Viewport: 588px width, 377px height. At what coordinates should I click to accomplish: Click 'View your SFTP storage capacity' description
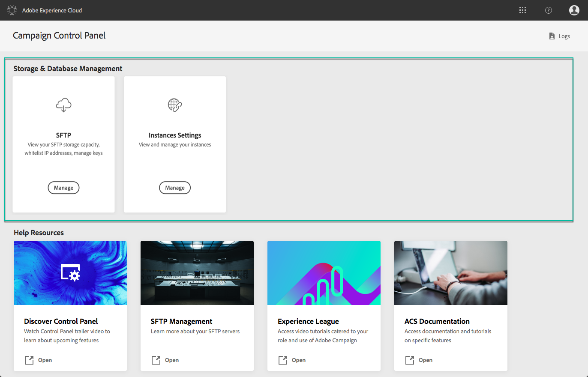pos(63,149)
